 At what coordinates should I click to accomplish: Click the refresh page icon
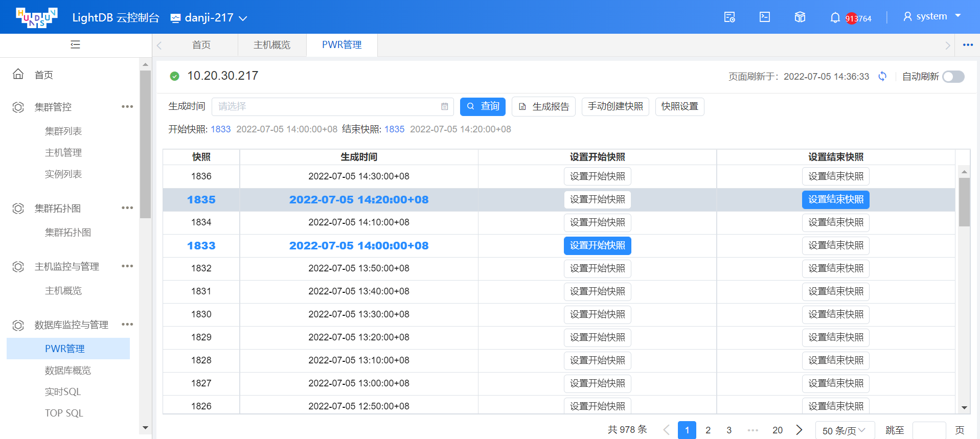point(882,76)
